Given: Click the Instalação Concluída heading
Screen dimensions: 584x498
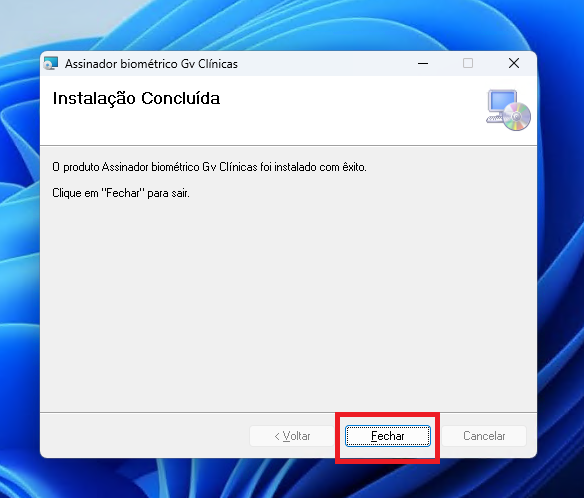Looking at the screenshot, I should click(x=136, y=98).
